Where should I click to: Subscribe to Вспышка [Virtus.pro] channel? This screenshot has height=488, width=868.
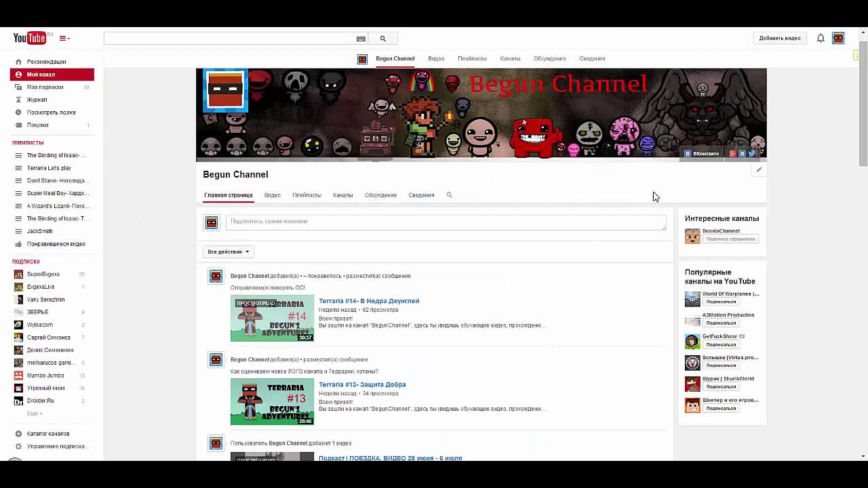click(x=721, y=366)
